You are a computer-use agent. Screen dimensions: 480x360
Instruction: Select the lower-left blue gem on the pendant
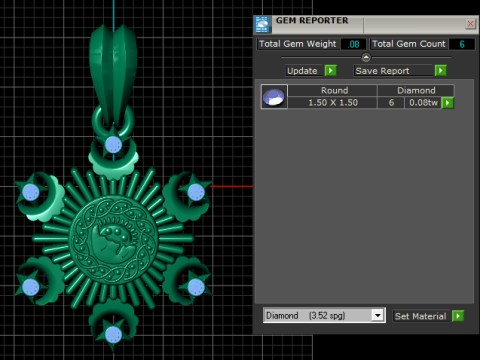(31, 287)
